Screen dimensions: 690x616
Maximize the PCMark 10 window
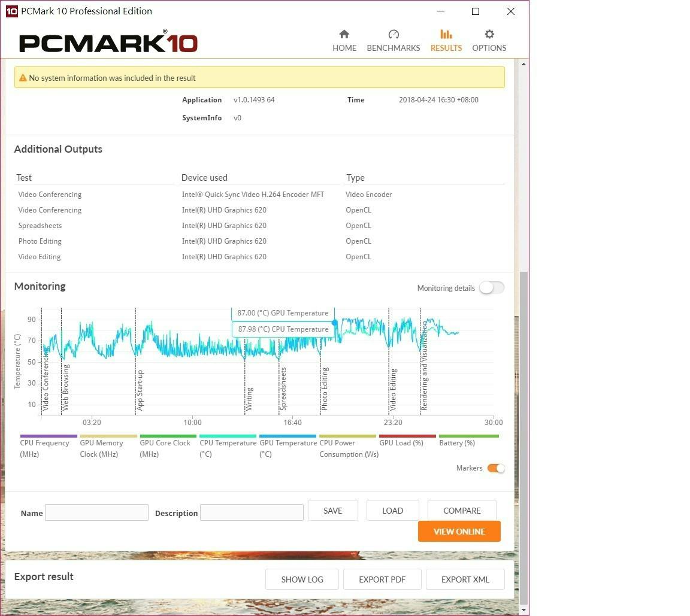click(475, 11)
